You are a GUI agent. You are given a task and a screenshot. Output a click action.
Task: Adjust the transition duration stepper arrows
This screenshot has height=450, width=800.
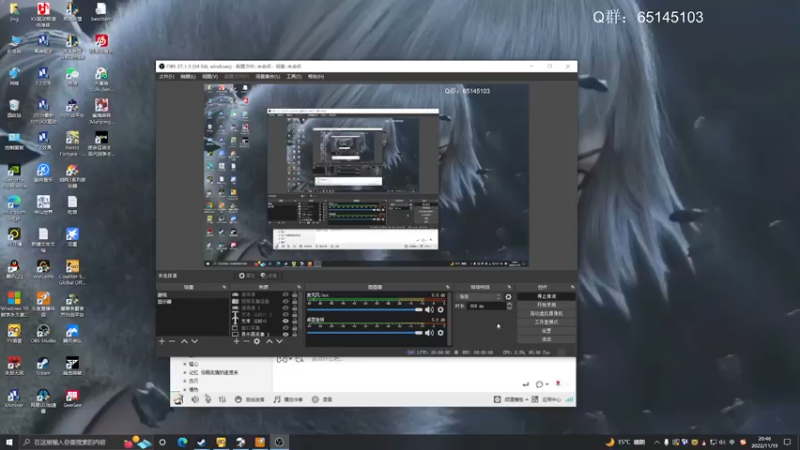point(509,306)
